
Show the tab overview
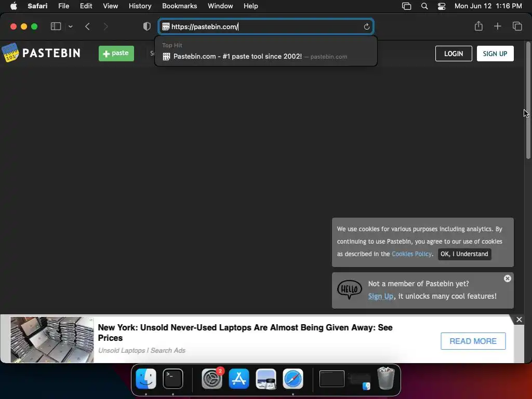tap(517, 26)
